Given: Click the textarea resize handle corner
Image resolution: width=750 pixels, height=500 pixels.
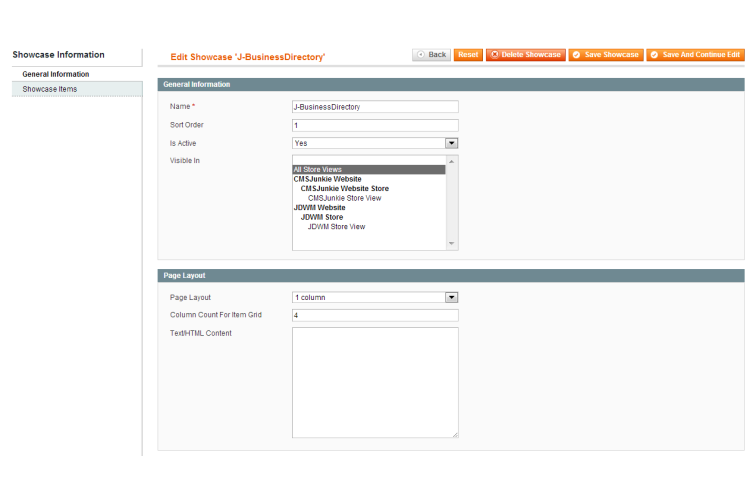Looking at the screenshot, I should (455, 434).
